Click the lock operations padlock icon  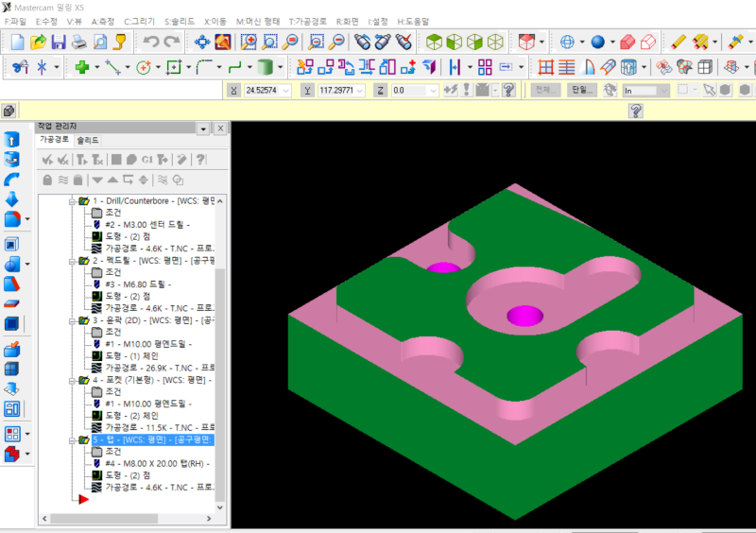click(47, 180)
